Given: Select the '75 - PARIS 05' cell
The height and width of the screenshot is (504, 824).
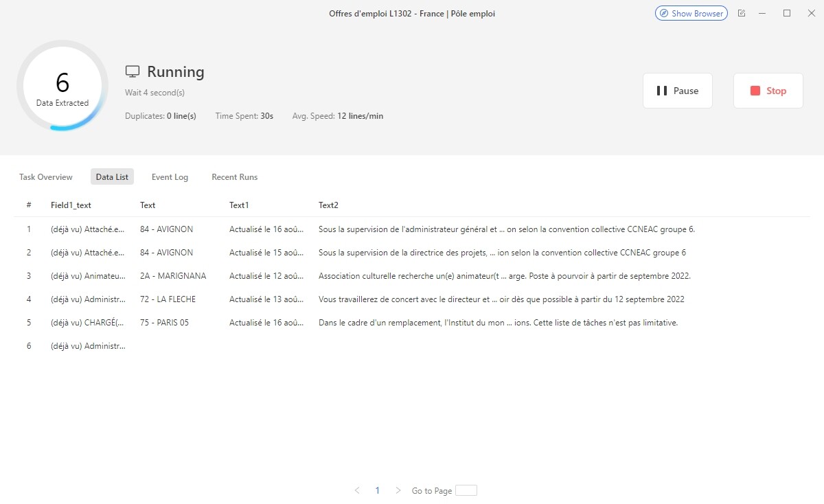Looking at the screenshot, I should point(164,323).
